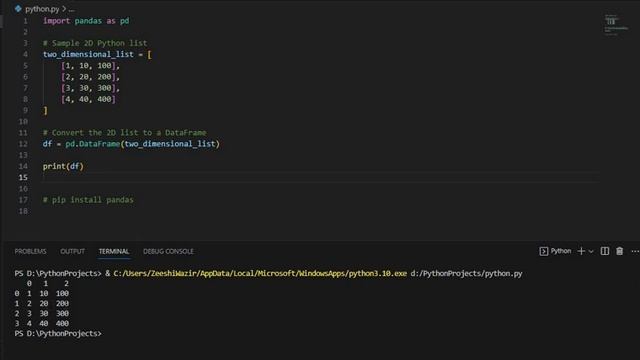Click the '# Sample 2D Python list' comment
This screenshot has height=360, width=640.
tap(95, 43)
